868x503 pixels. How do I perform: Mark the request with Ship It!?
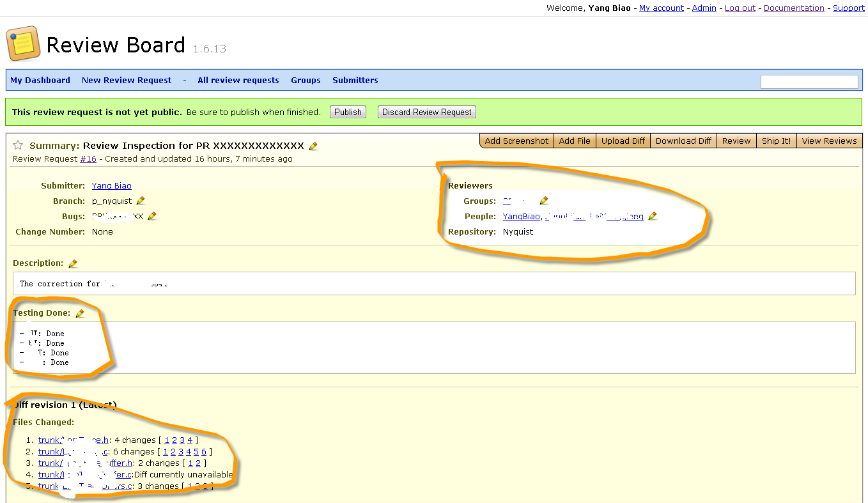776,141
